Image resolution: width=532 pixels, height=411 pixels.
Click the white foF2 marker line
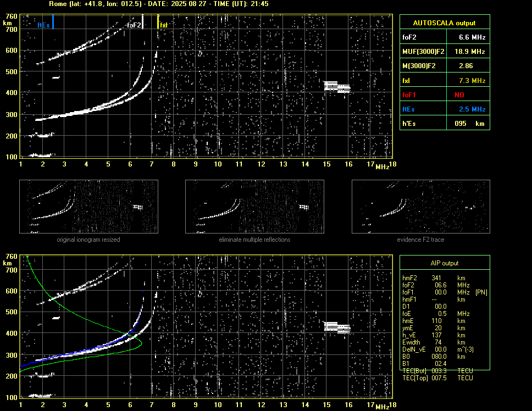click(x=142, y=21)
